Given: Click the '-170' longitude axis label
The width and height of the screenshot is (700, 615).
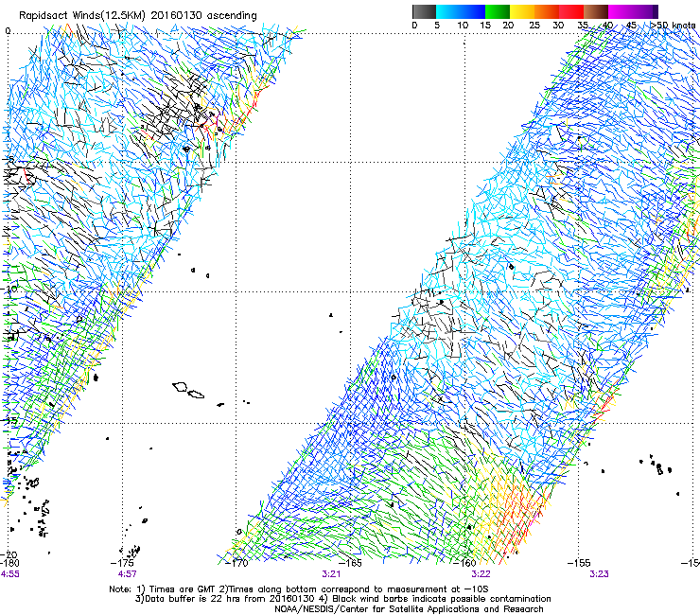Looking at the screenshot, I should click(x=236, y=563).
